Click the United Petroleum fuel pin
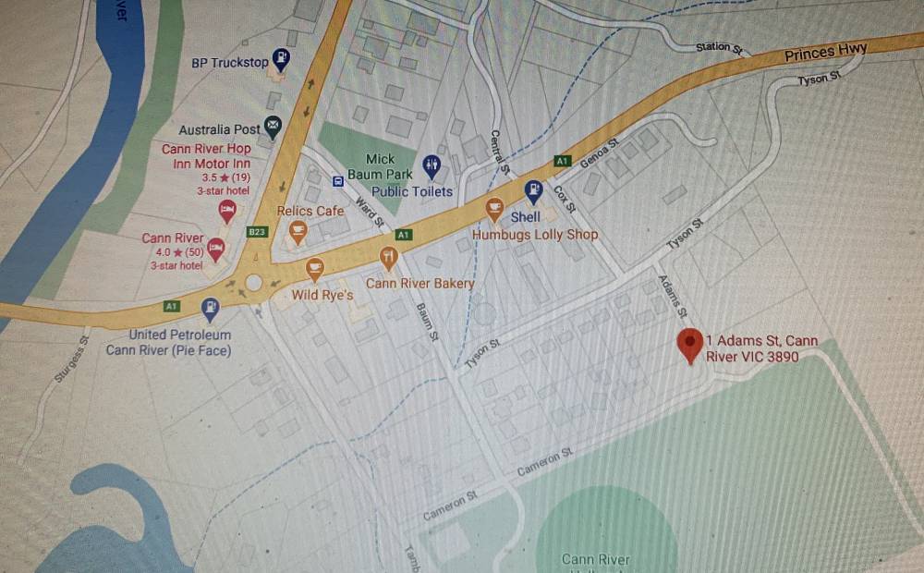The height and width of the screenshot is (573, 924). point(210,311)
